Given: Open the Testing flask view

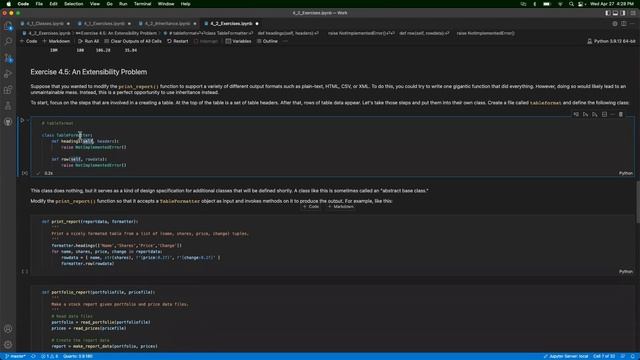Looking at the screenshot, I should [8, 106].
